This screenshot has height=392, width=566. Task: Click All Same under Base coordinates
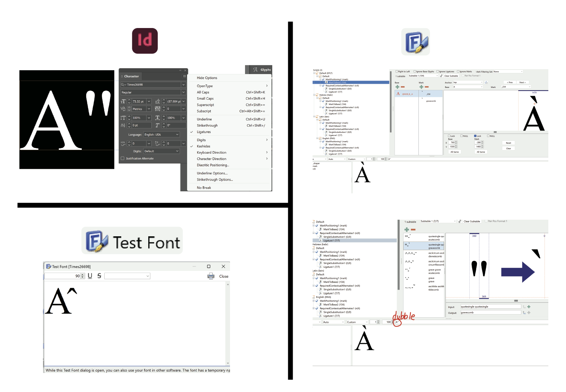[x=454, y=152]
